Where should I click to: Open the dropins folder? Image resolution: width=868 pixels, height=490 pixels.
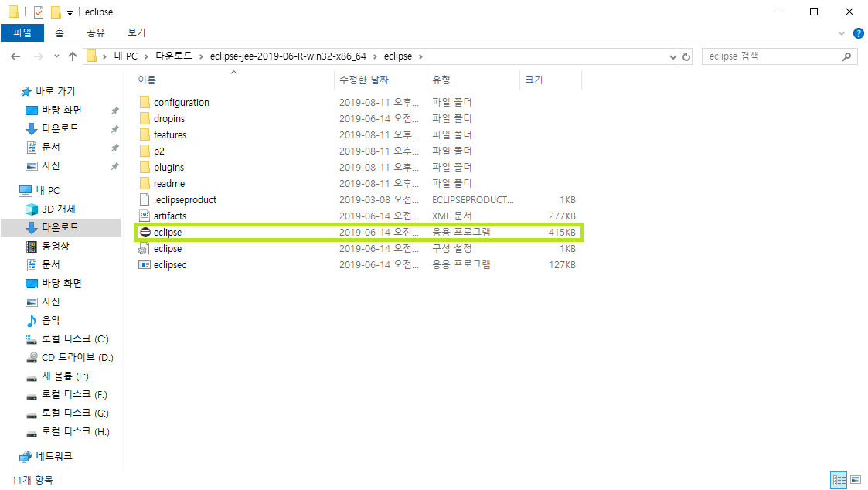pos(168,118)
